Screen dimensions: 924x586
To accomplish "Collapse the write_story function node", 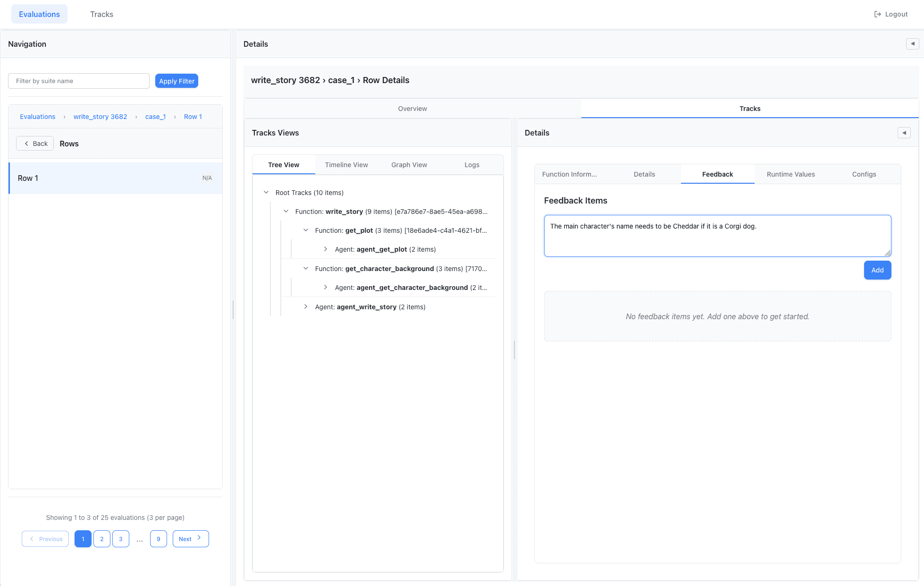I will [x=286, y=212].
